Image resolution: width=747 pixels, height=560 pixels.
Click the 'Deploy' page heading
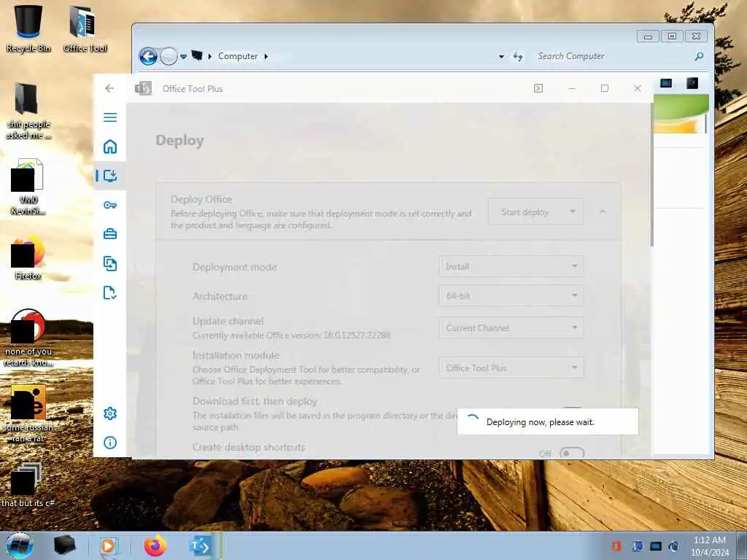pos(179,141)
